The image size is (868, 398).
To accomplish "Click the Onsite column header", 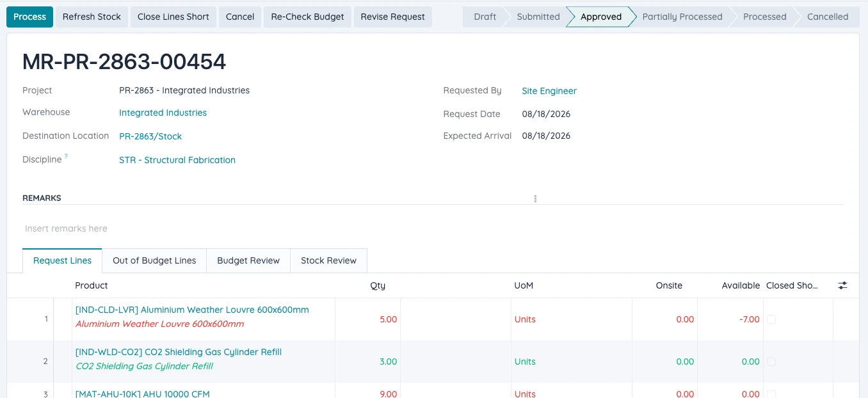I will (x=669, y=285).
